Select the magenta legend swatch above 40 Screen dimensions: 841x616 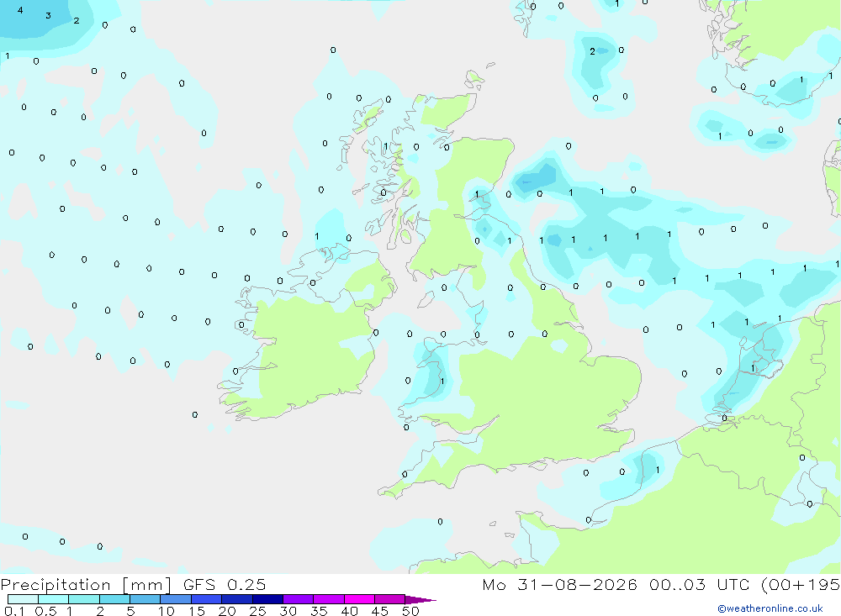pyautogui.click(x=359, y=599)
